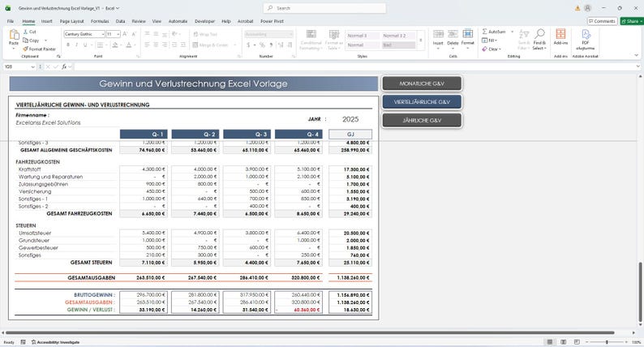
Task: Switch to the Page Layout tab
Action: (72, 21)
